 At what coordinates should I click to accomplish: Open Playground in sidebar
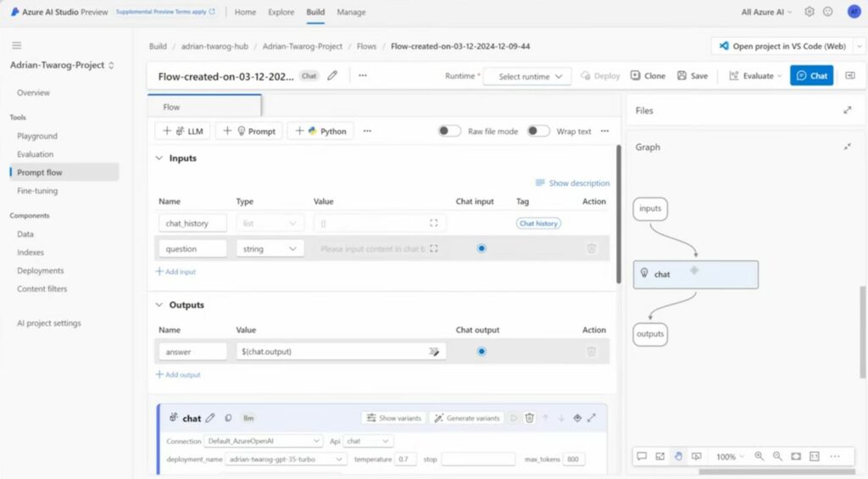[x=37, y=136]
